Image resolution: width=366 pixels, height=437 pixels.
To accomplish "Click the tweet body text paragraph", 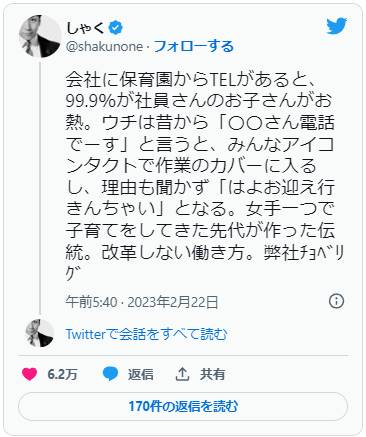I will 204,176.
